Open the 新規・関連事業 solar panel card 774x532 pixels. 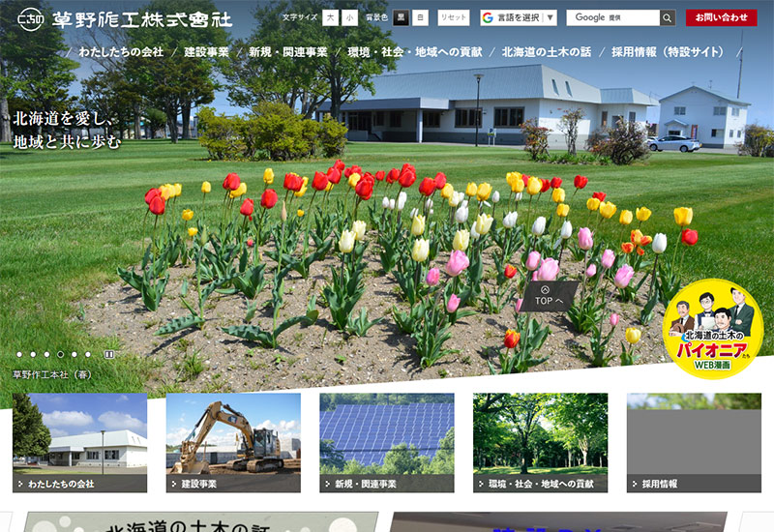pos(387,443)
